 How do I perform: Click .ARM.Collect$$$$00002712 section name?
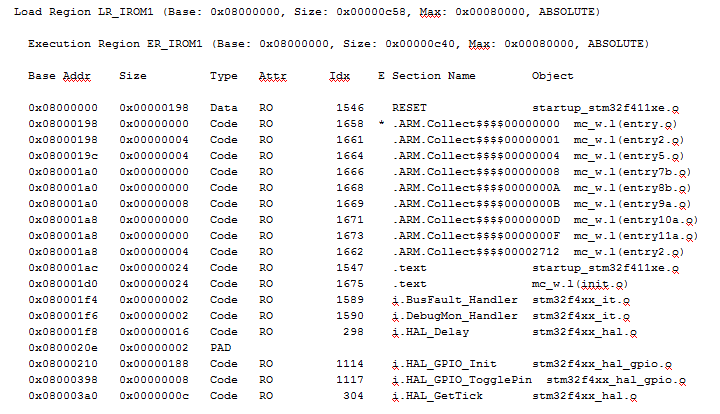476,252
